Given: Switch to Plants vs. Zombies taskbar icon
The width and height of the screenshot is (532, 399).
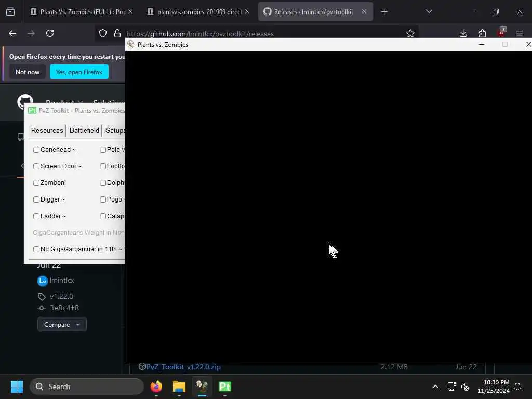Looking at the screenshot, I should [x=202, y=387].
